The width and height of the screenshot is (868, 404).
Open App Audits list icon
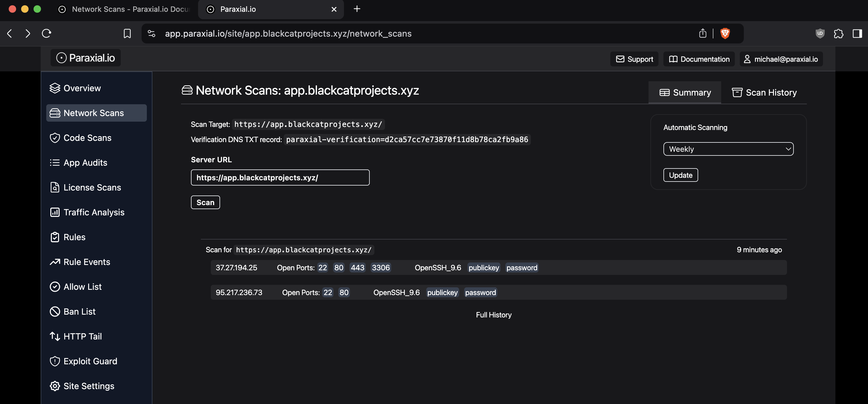pos(55,163)
